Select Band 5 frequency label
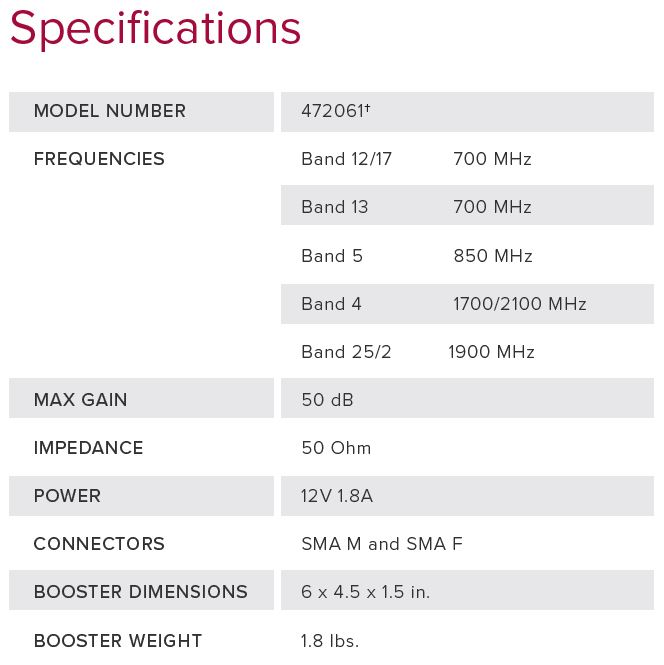Image resolution: width=664 pixels, height=665 pixels. click(x=332, y=256)
